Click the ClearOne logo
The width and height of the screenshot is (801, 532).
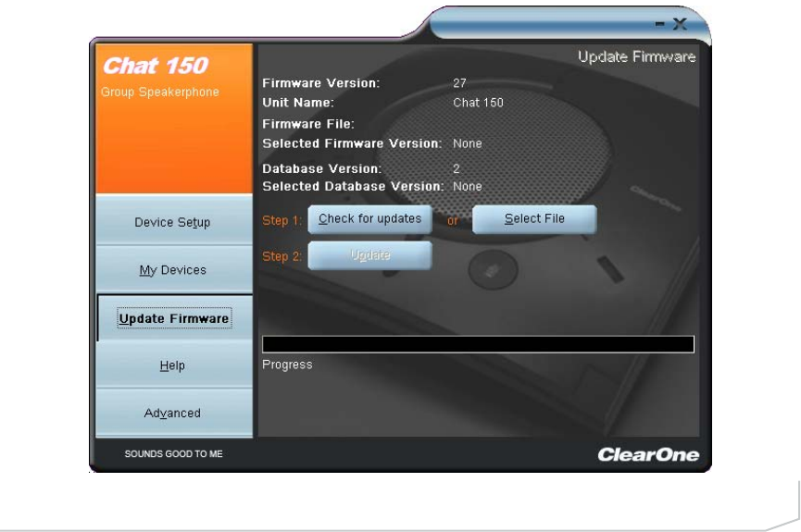[x=648, y=454]
